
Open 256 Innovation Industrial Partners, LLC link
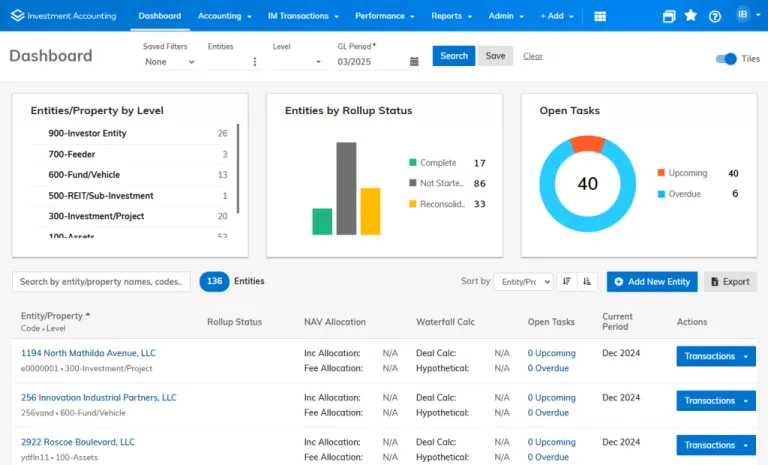98,397
